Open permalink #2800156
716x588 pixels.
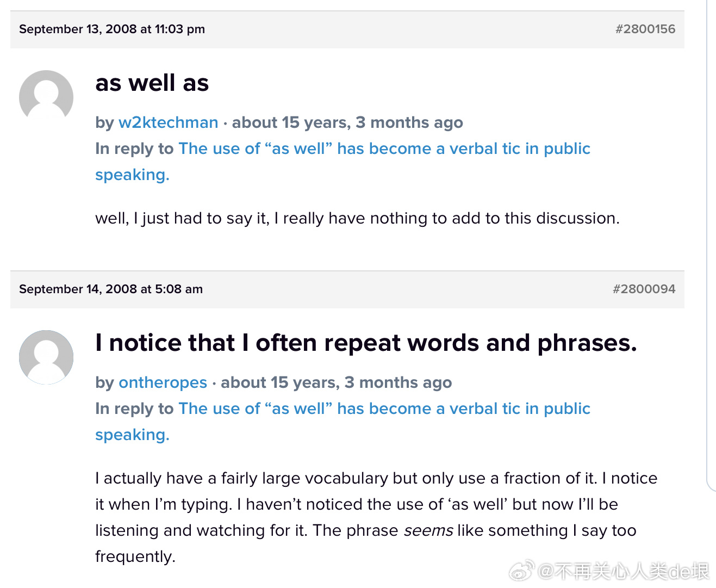645,29
